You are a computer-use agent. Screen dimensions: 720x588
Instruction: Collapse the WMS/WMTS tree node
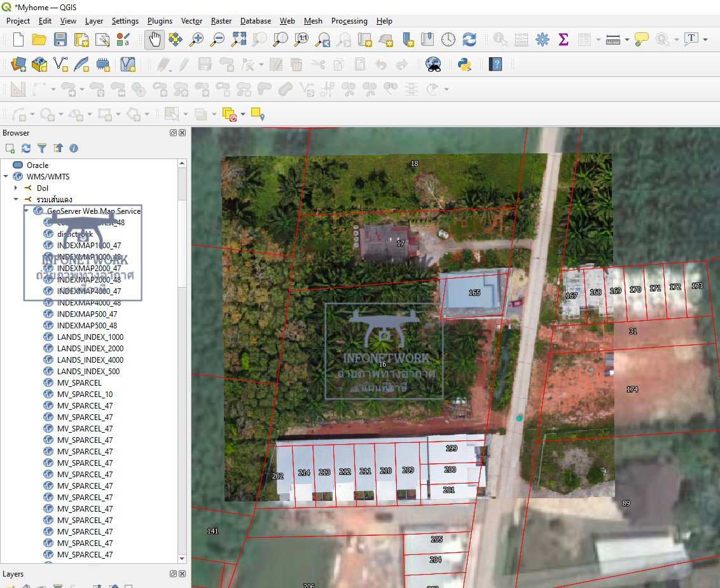tap(6, 176)
